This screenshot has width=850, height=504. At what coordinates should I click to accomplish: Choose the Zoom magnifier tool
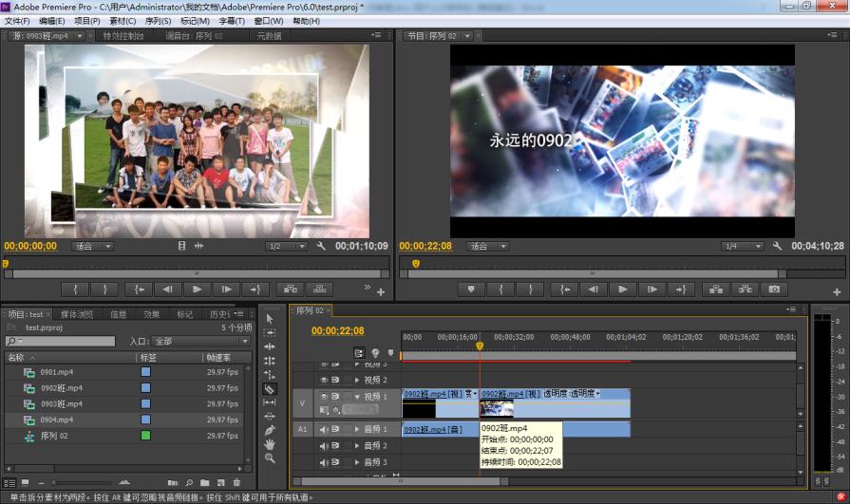(x=270, y=458)
